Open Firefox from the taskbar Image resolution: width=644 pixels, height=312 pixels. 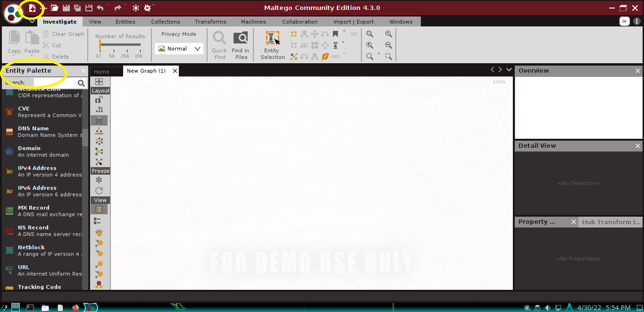(75, 307)
